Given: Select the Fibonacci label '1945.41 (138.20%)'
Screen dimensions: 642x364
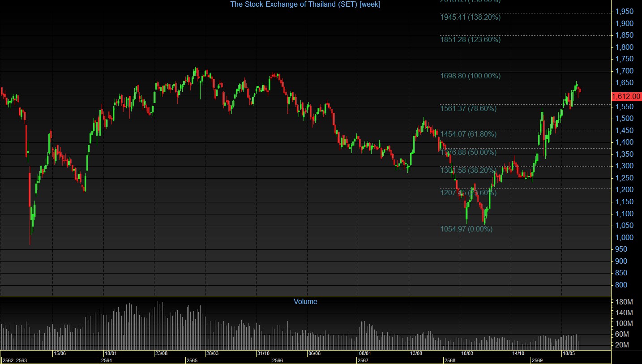Looking at the screenshot, I should tap(470, 17).
